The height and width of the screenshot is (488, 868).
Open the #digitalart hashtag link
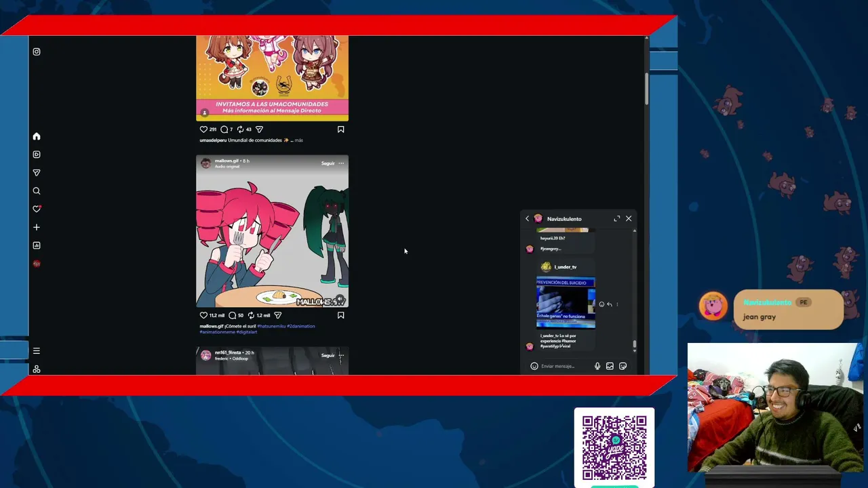click(x=247, y=332)
